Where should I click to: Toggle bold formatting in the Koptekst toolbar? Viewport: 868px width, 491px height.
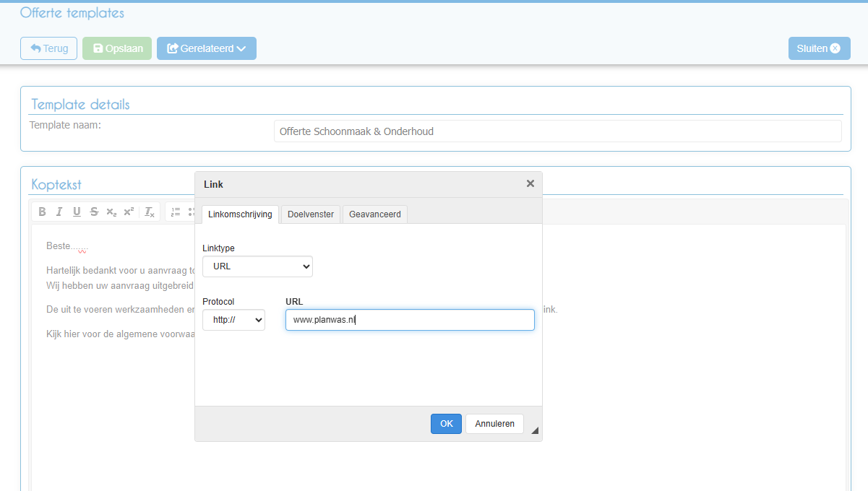click(x=42, y=212)
